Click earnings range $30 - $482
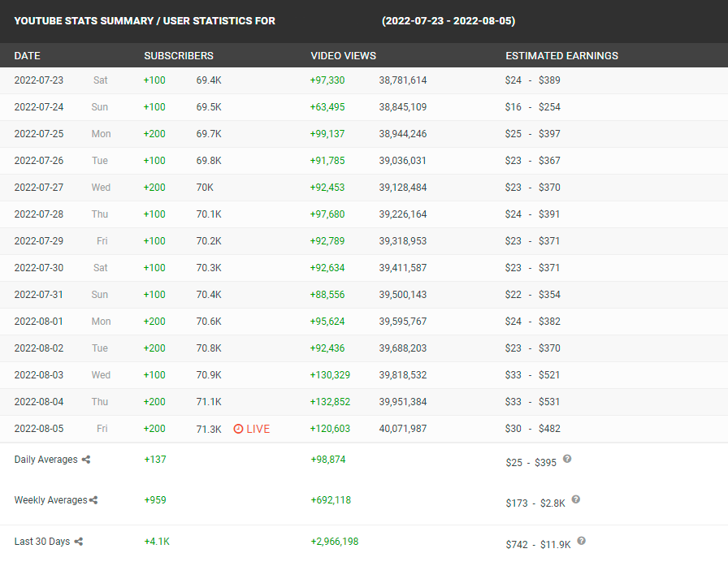 point(532,429)
